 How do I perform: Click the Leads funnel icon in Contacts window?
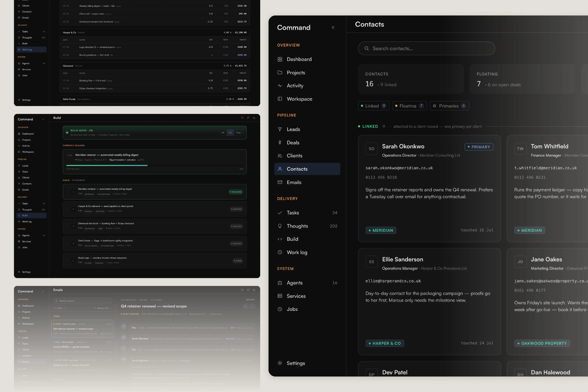click(x=280, y=129)
